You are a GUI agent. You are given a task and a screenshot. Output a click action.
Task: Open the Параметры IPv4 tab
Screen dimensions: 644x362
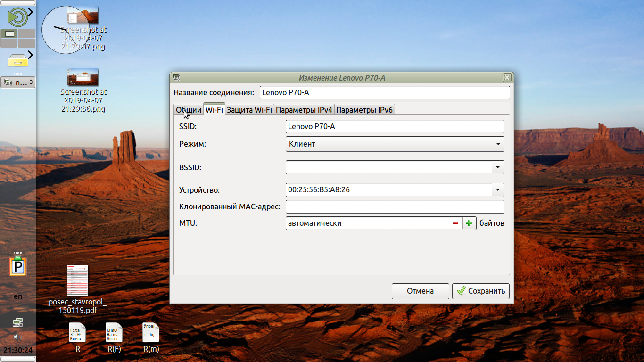pyautogui.click(x=304, y=110)
